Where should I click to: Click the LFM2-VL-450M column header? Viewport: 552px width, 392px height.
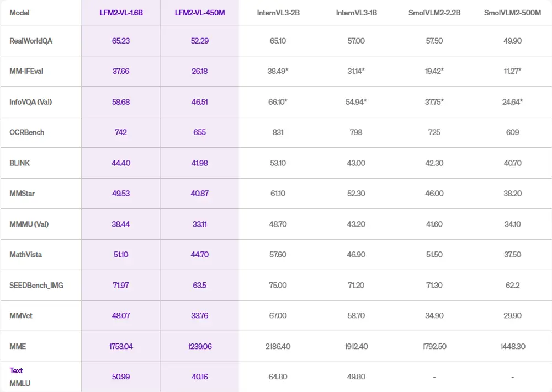click(199, 13)
